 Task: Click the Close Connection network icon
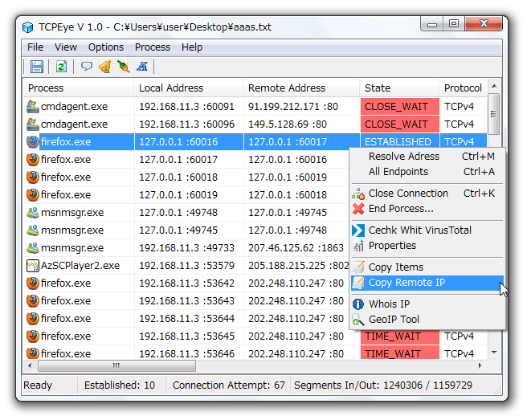click(358, 194)
